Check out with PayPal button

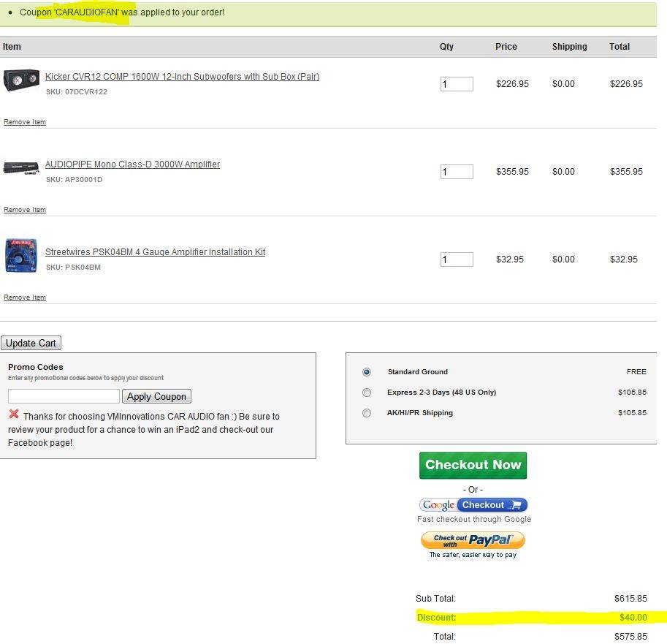point(473,541)
